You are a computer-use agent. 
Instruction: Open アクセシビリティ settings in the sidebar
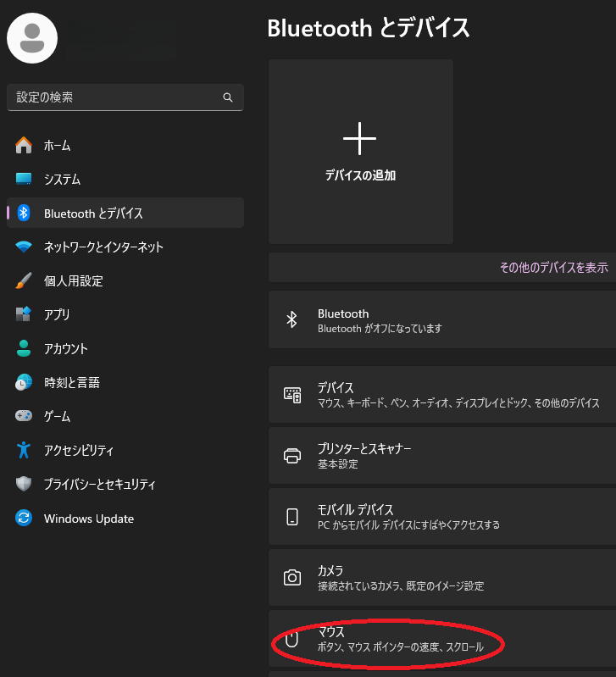[79, 451]
